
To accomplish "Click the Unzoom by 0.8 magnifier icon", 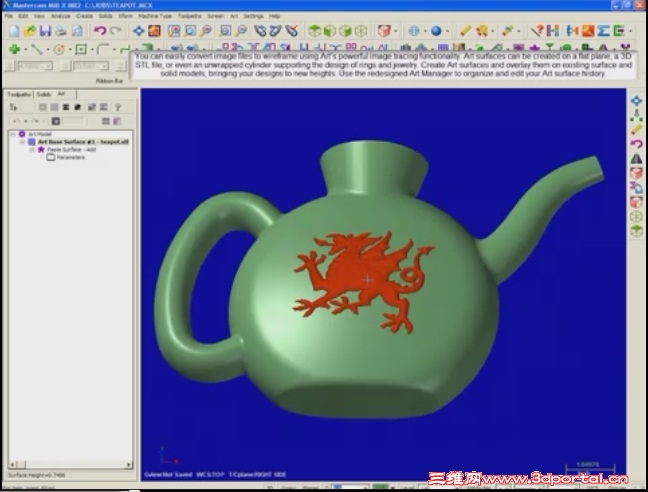I will click(x=241, y=31).
